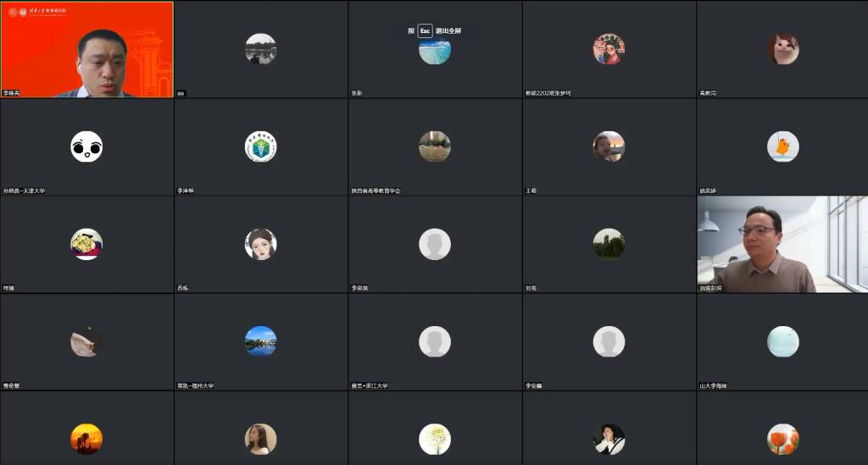Screen dimensions: 868x465
Task: Select the default gray avatar of 浙江大学 participant
Action: 435,341
